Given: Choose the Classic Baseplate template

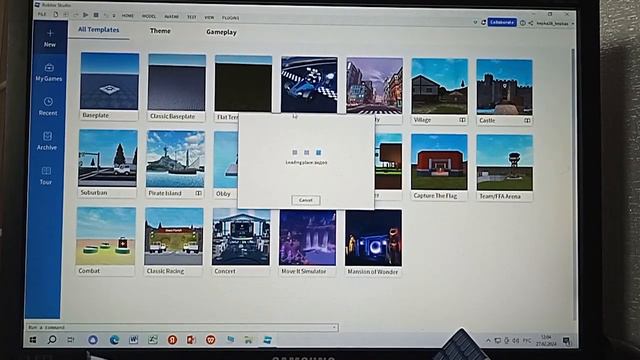Looking at the screenshot, I should tap(177, 87).
